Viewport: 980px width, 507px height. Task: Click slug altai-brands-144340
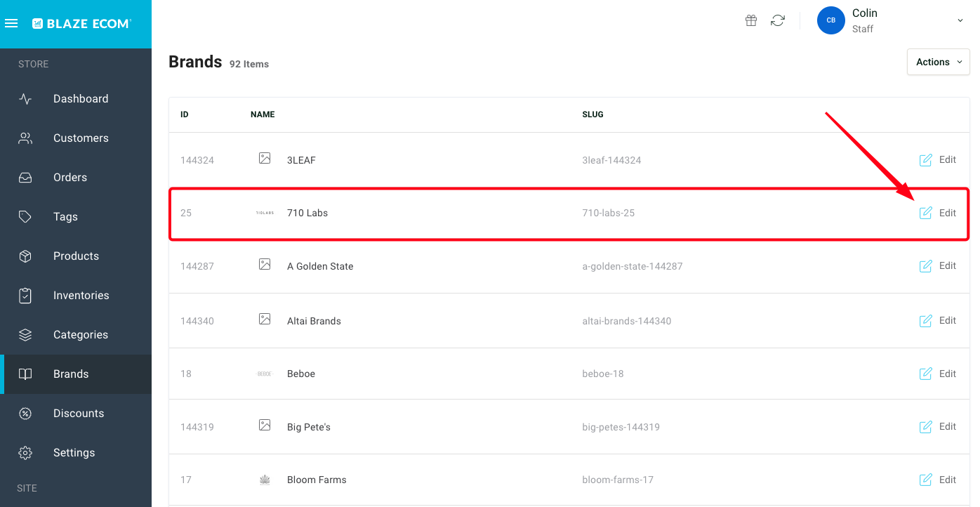point(627,321)
